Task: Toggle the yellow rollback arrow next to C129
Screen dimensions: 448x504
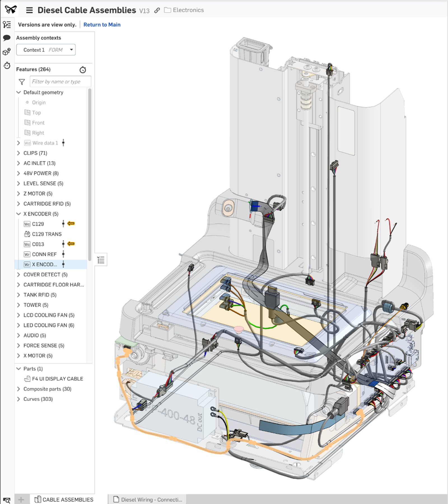Action: click(x=71, y=224)
